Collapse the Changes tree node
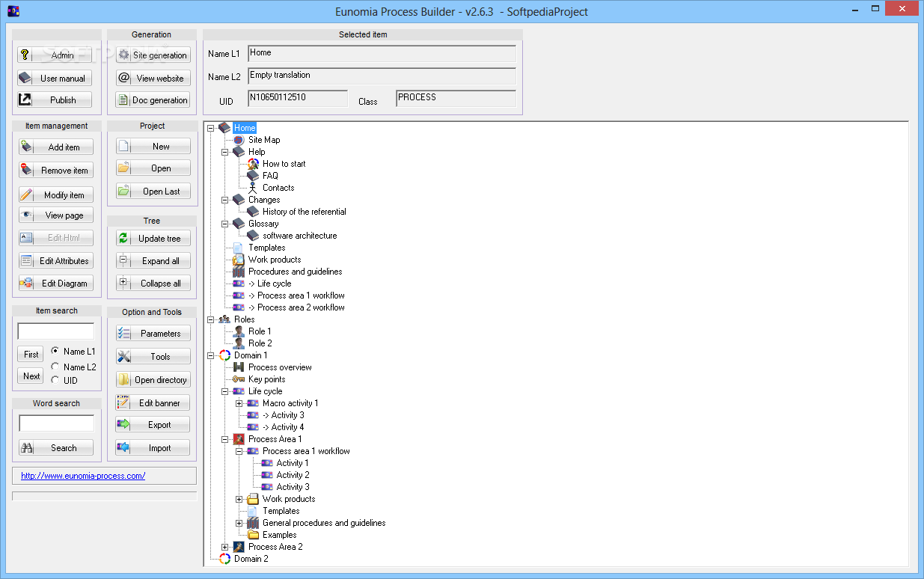This screenshot has height=579, width=924. pyautogui.click(x=225, y=200)
